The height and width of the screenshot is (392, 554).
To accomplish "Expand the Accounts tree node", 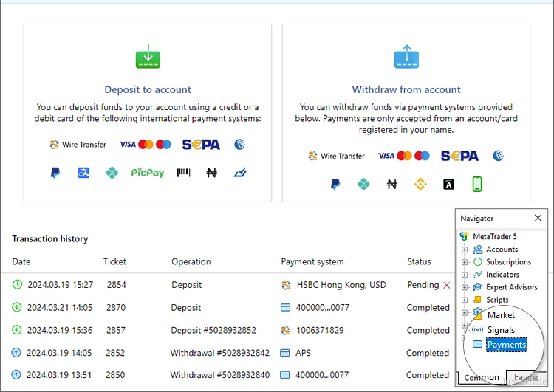I will tap(465, 250).
